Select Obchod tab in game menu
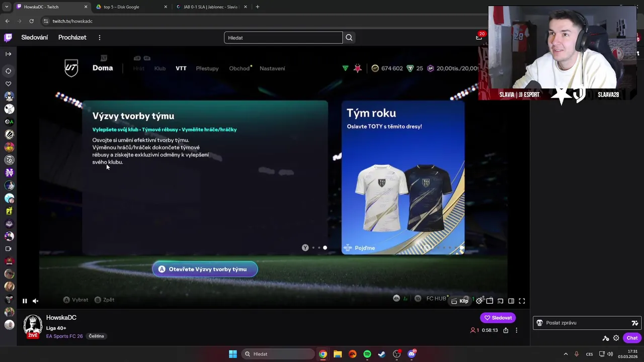This screenshot has width=644, height=362. coord(239,68)
